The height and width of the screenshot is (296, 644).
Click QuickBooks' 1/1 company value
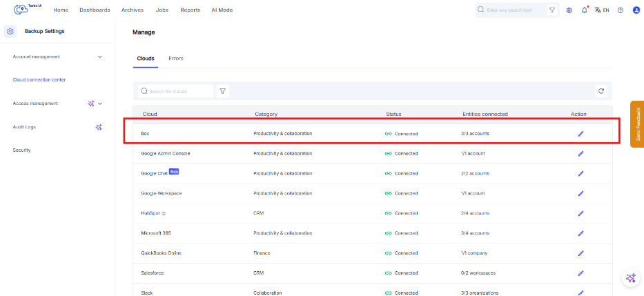(x=474, y=253)
